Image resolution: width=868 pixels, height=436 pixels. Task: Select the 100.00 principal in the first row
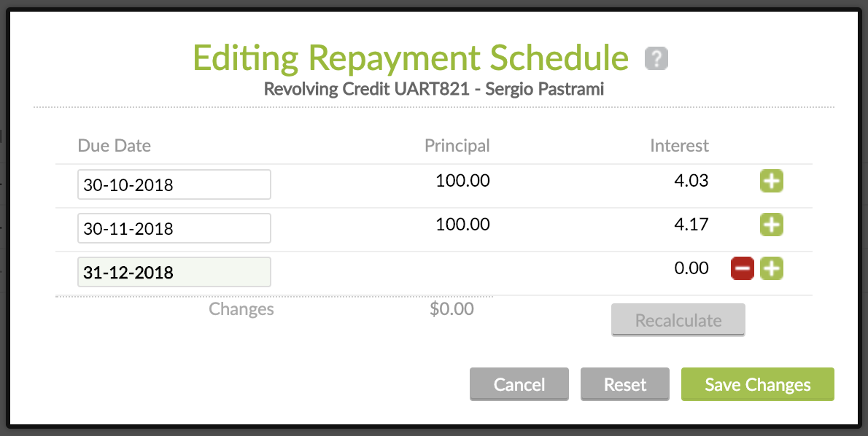[462, 181]
